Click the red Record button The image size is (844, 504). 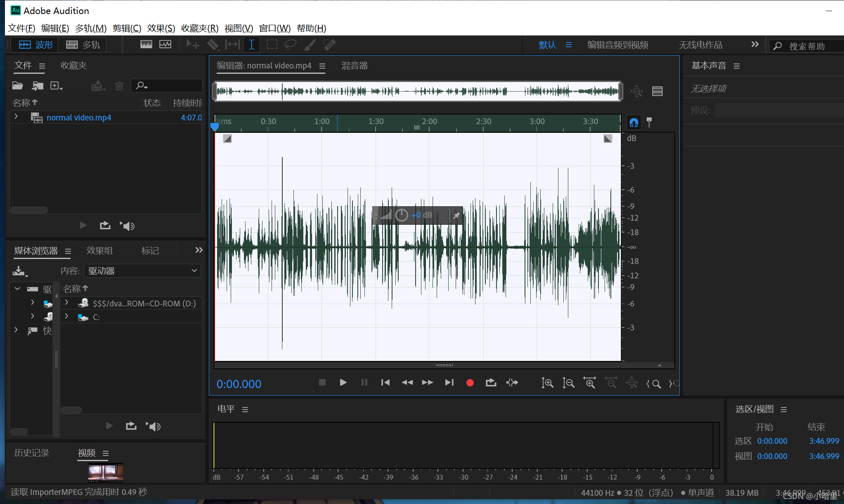point(470,383)
